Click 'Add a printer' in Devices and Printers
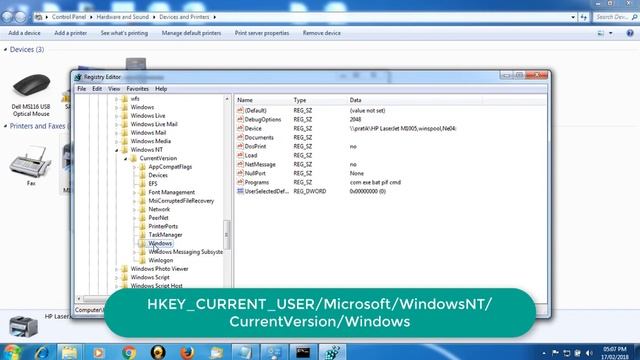The image size is (640, 360). tap(70, 33)
